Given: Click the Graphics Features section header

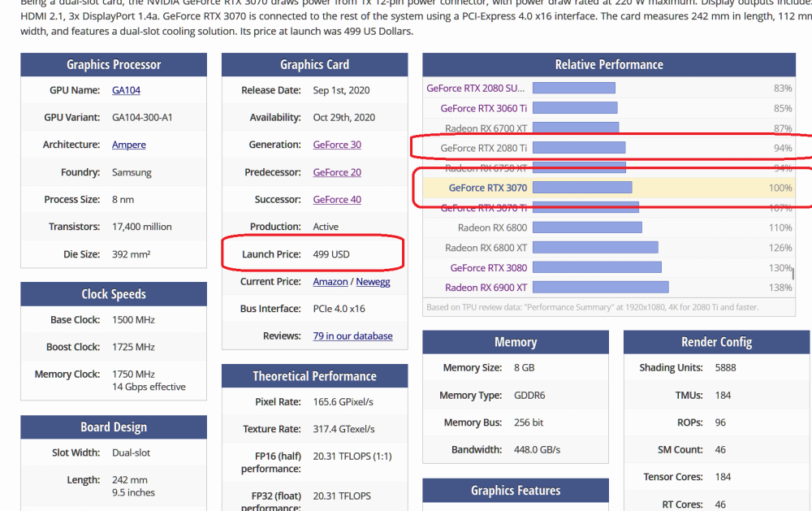Looking at the screenshot, I should (516, 490).
